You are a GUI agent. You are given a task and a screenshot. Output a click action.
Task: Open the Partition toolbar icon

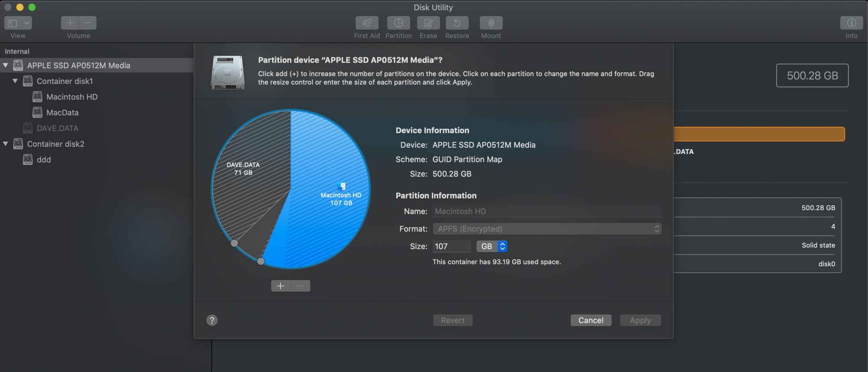[398, 23]
